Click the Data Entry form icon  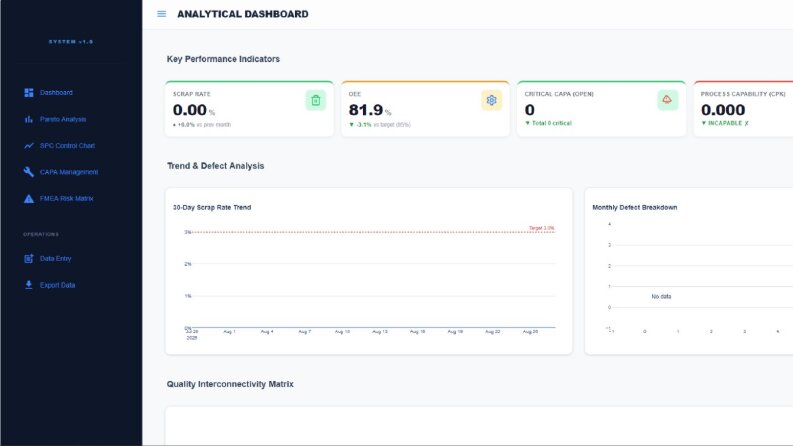pyautogui.click(x=29, y=258)
